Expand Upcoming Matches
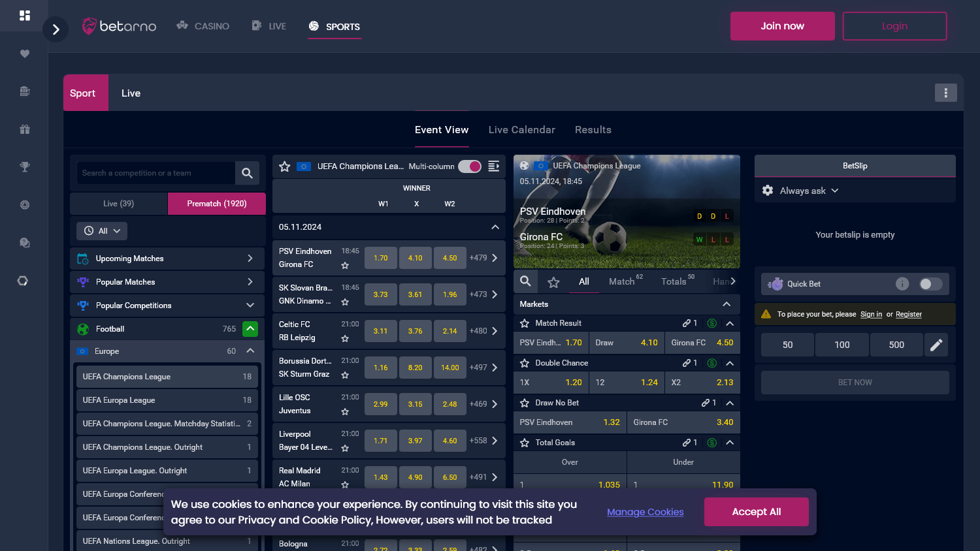Screen dimensions: 980x551 coord(167,259)
